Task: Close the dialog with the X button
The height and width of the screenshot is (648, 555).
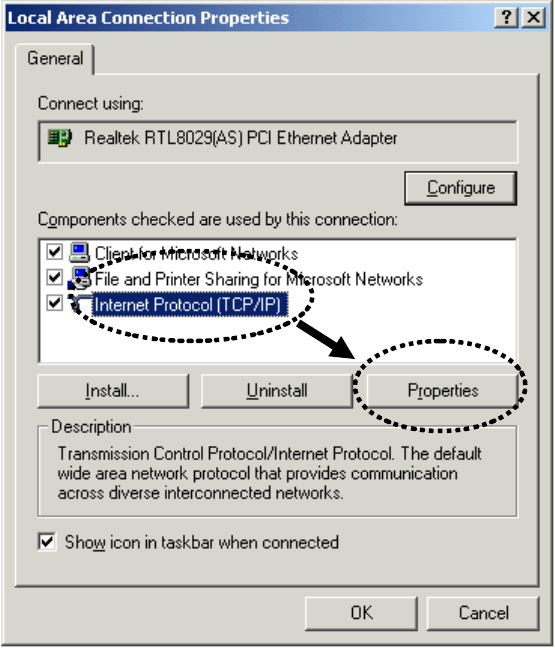Action: coord(534,18)
